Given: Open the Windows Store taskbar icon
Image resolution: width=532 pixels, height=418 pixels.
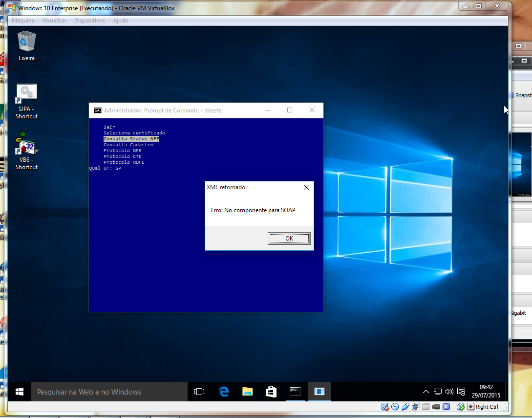Looking at the screenshot, I should click(271, 392).
